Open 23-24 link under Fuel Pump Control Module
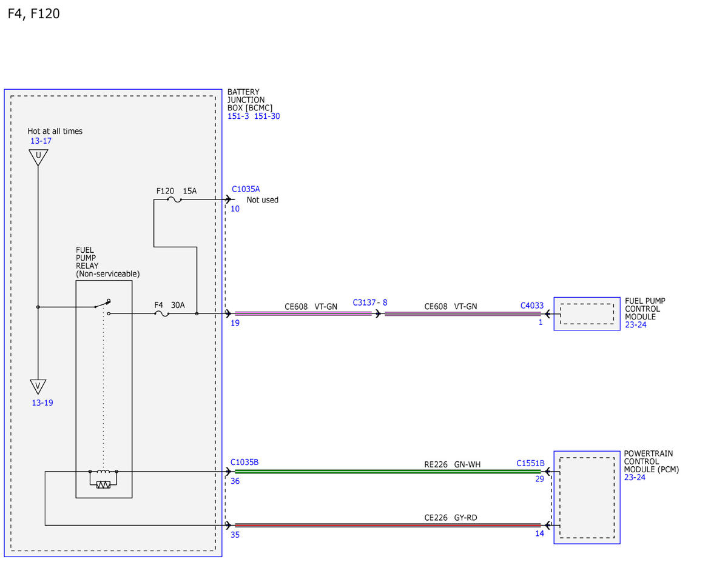Screen dimensions: 728x562 pyautogui.click(x=635, y=325)
